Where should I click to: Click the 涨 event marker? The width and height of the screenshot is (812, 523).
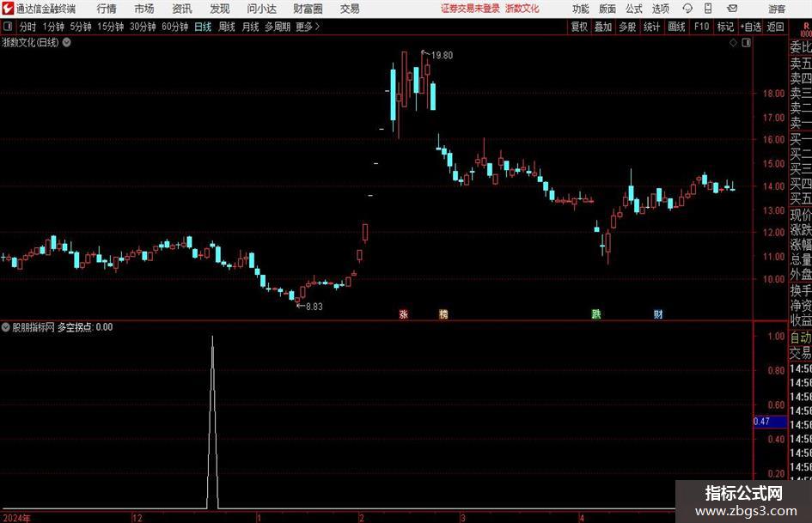(x=403, y=313)
